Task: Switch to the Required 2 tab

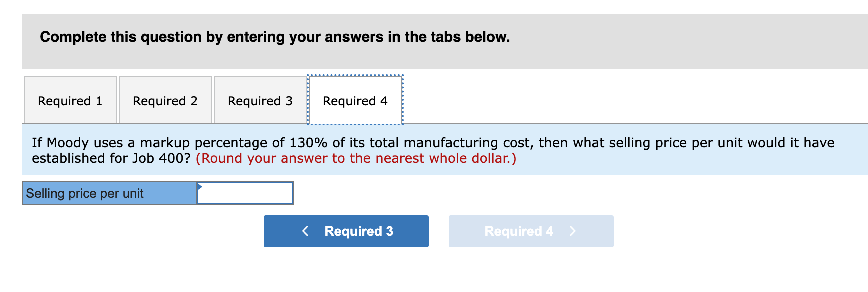Action: pyautogui.click(x=165, y=100)
